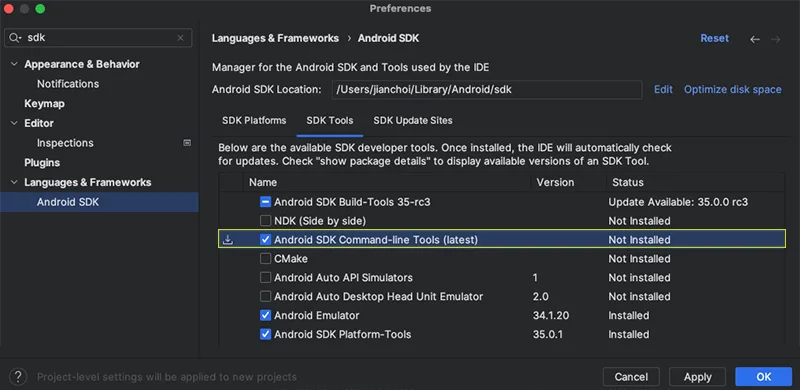Enable the CMake checkbox
This screenshot has width=800, height=390.
tap(265, 259)
